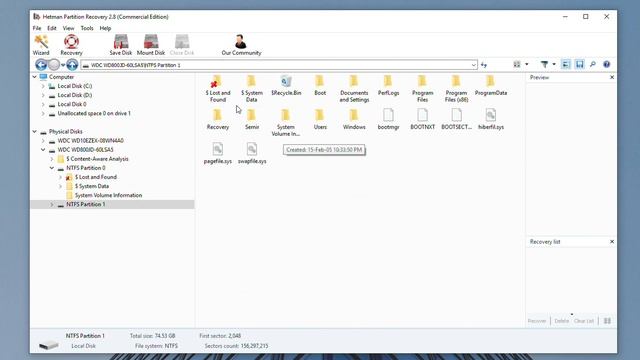This screenshot has height=360, width=640.
Task: Open the address bar path dropdown
Action: pos(473,65)
